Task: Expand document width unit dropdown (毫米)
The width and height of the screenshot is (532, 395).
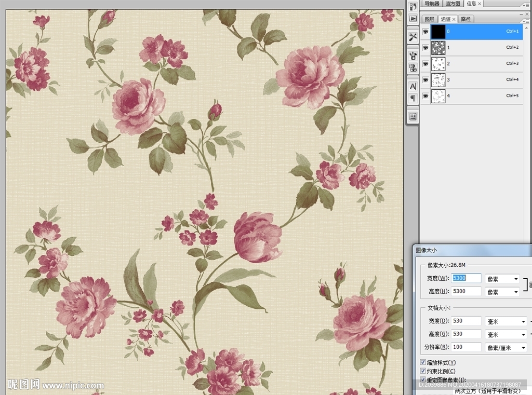Action: (506, 322)
